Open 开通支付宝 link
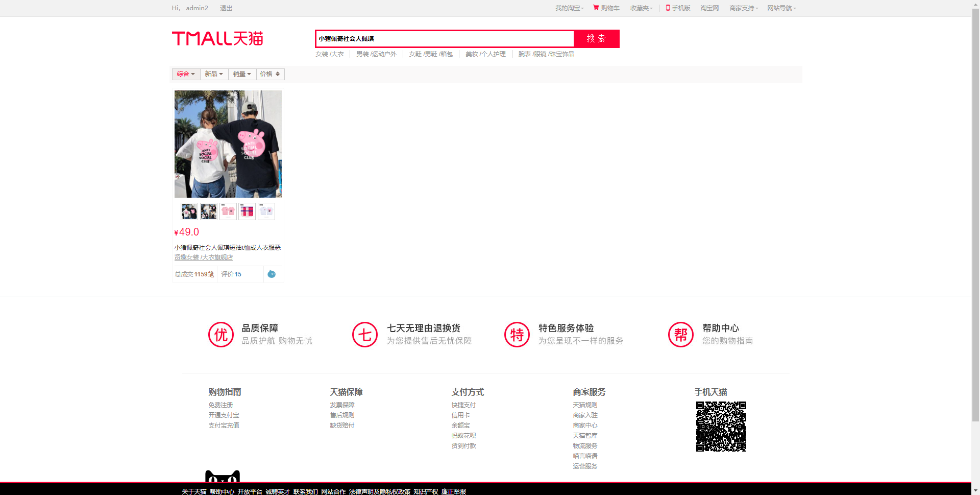The image size is (980, 495). coord(224,415)
